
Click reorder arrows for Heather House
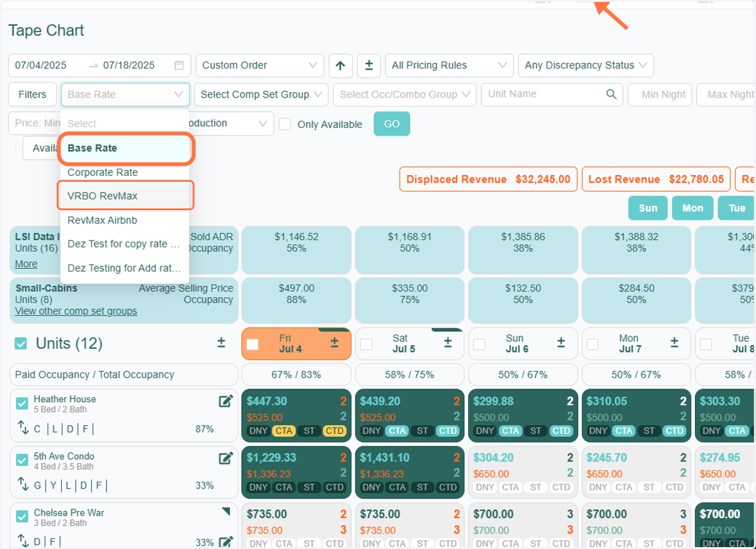[23, 429]
